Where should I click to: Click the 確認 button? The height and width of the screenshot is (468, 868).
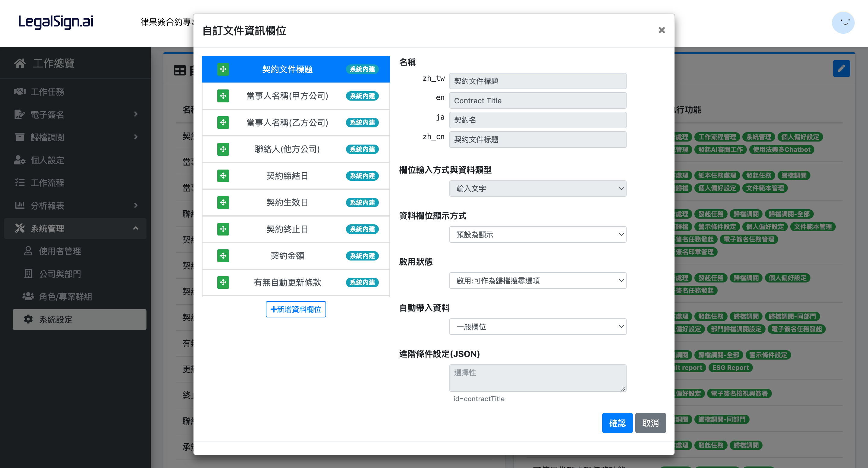click(617, 423)
